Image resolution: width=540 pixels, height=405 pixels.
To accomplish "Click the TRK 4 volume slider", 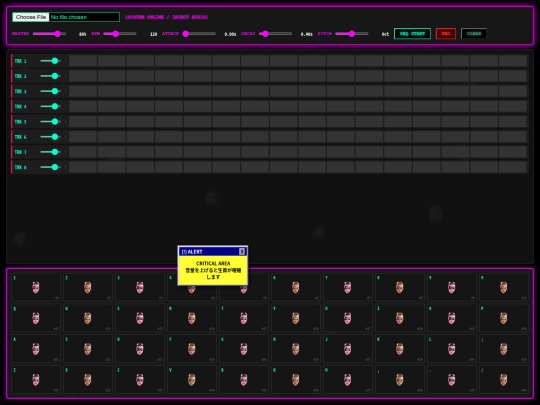I will click(x=51, y=106).
